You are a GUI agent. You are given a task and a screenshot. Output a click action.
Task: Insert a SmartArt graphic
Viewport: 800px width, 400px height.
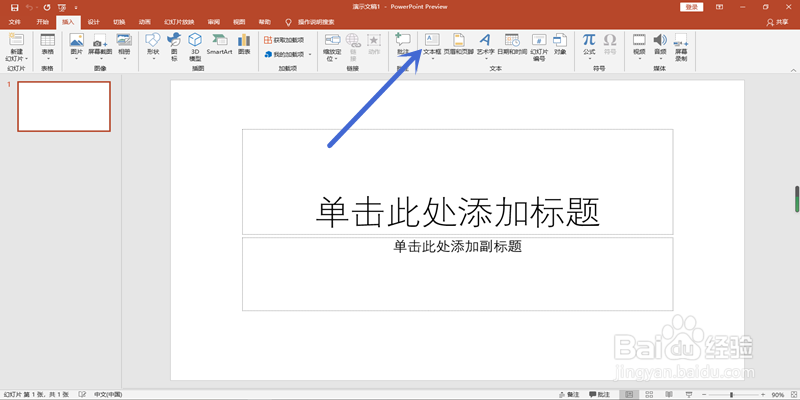(x=219, y=44)
